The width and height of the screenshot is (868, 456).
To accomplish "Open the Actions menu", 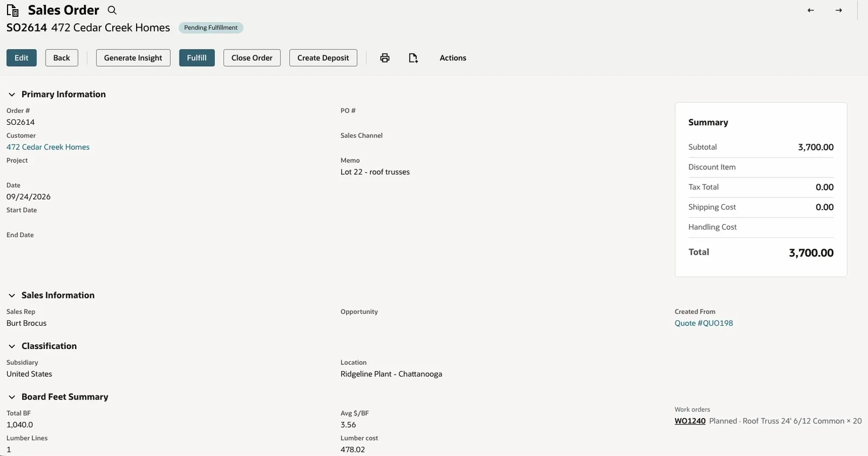I will 453,58.
